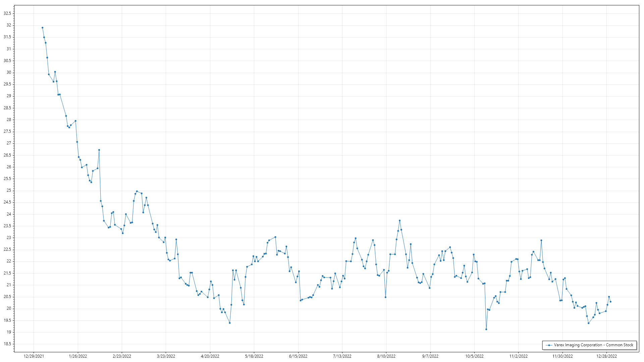Click the 12/29/2021 x-axis date label
Viewport: 644px width, 362px height.
point(34,356)
